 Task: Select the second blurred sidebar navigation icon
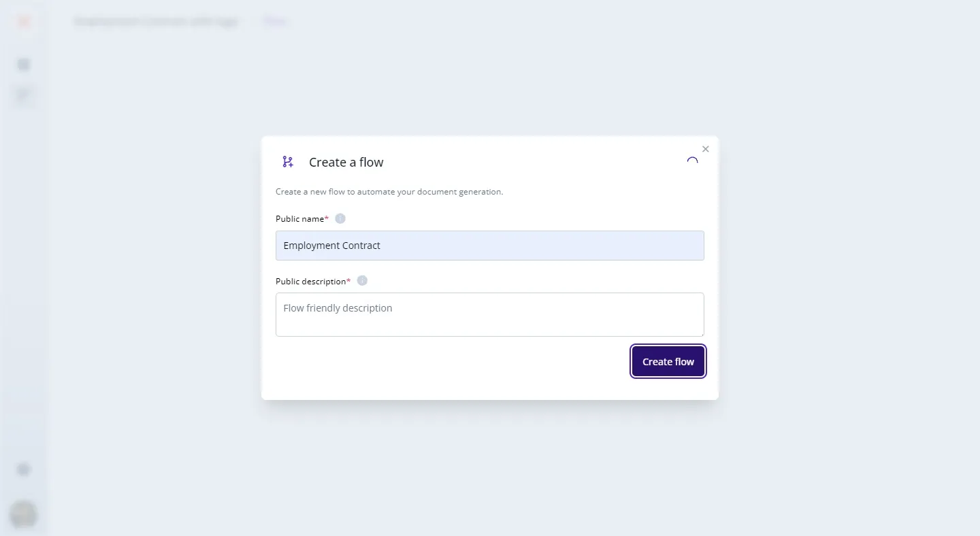[x=24, y=95]
